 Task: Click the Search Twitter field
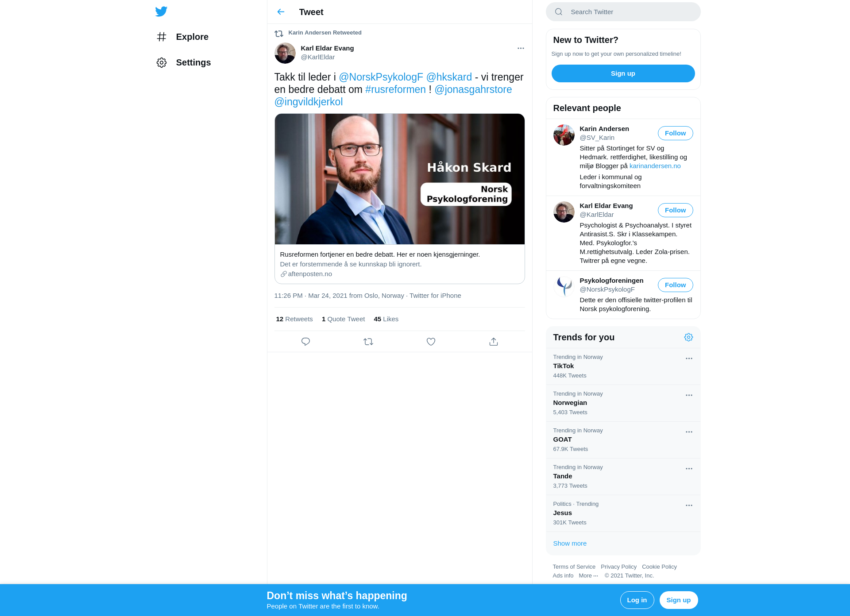(x=623, y=12)
